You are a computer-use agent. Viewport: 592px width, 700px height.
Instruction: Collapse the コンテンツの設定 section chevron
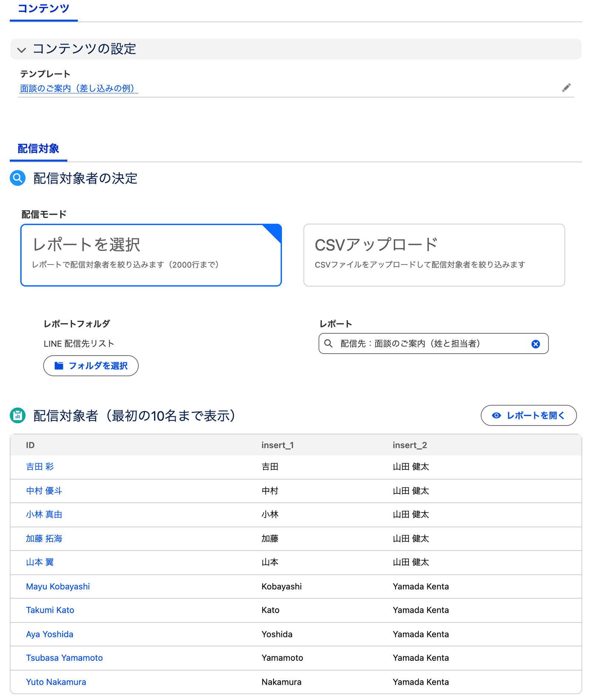tap(21, 50)
